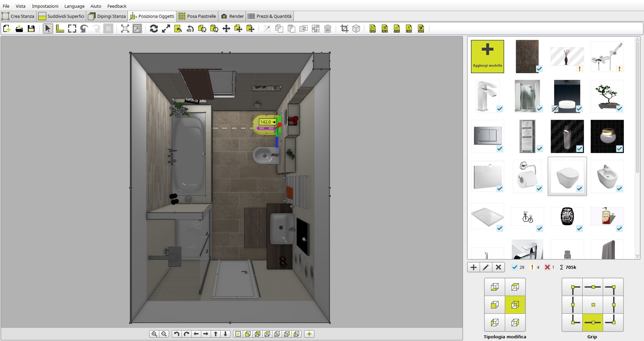Open the Feedback menu
Viewport: 644px width, 341px height.
(x=117, y=6)
